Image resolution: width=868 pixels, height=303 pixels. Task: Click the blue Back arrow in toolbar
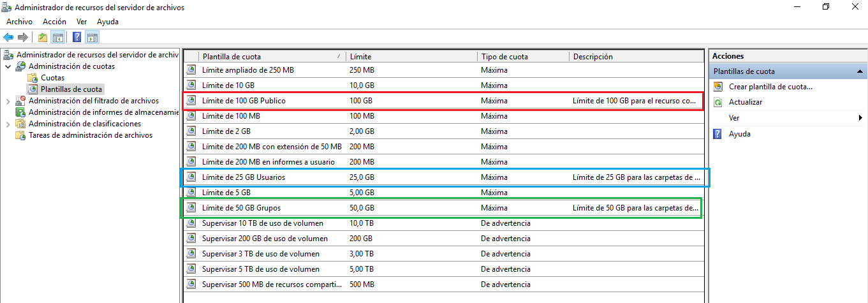tap(8, 37)
